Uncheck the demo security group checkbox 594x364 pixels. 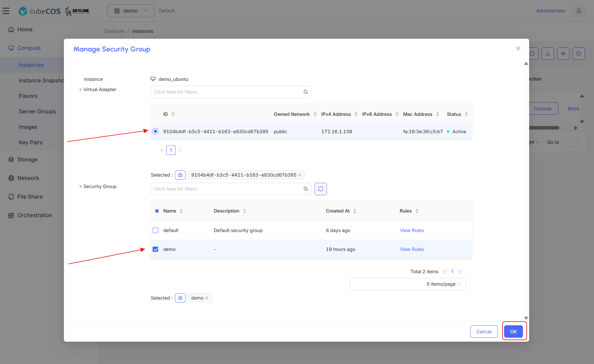click(x=155, y=249)
